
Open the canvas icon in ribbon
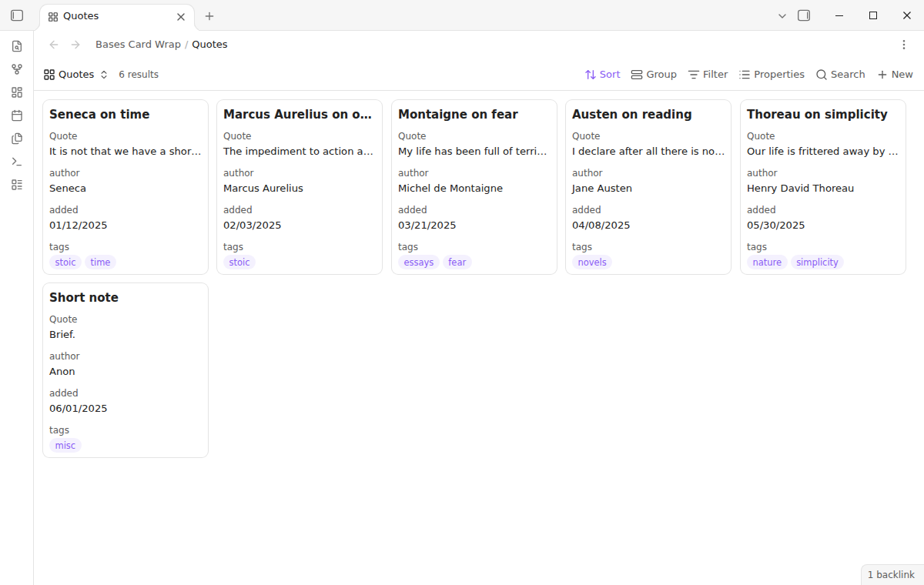point(17,92)
